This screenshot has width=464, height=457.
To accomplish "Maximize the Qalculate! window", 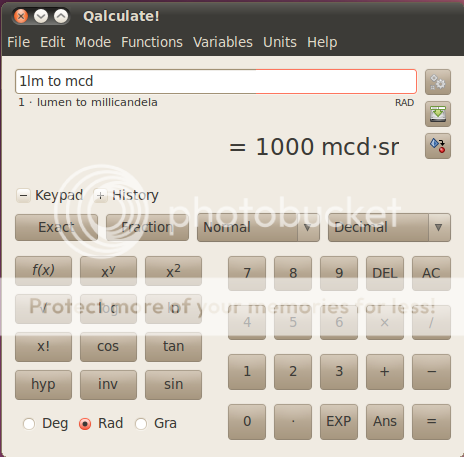I will click(x=61, y=16).
